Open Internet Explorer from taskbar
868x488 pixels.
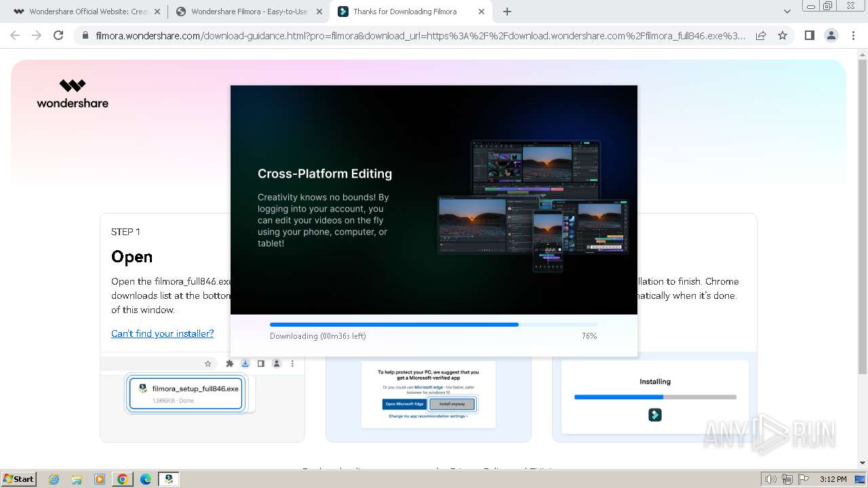tap(54, 479)
